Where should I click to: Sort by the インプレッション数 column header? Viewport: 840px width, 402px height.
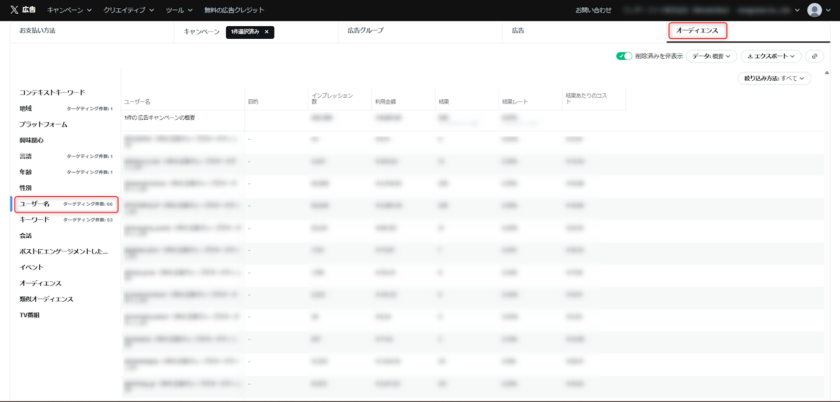pyautogui.click(x=332, y=98)
